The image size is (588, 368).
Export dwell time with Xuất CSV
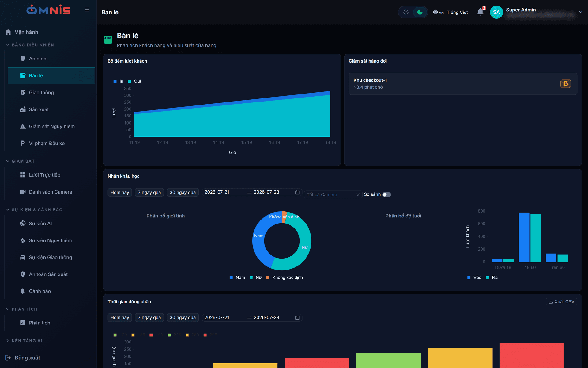point(561,302)
